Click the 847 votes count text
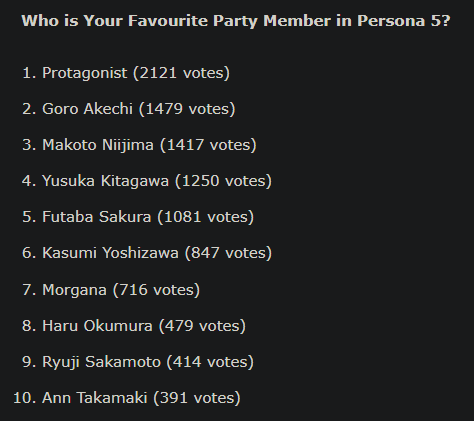Image resolution: width=474 pixels, height=421 pixels. point(228,253)
